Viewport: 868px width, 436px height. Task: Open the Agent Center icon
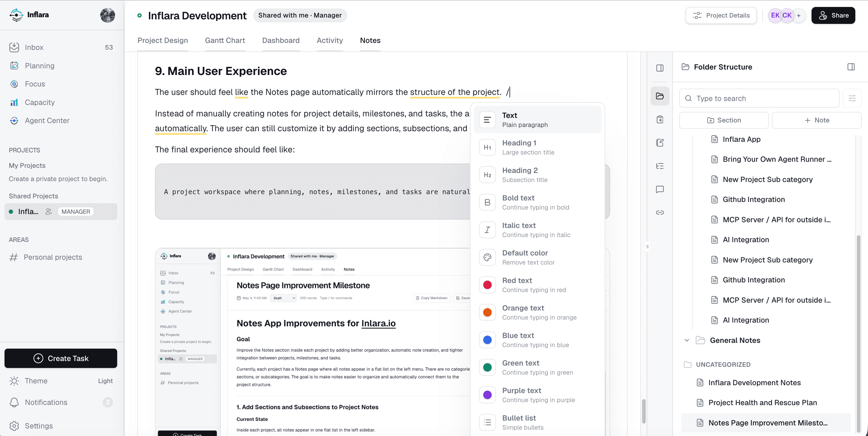14,120
